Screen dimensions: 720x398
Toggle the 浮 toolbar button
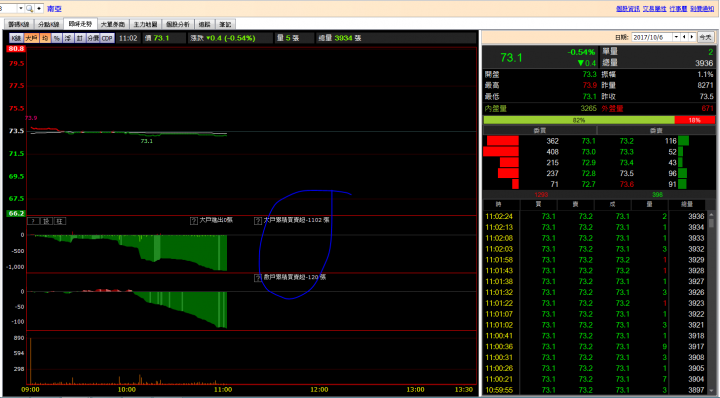click(68, 38)
